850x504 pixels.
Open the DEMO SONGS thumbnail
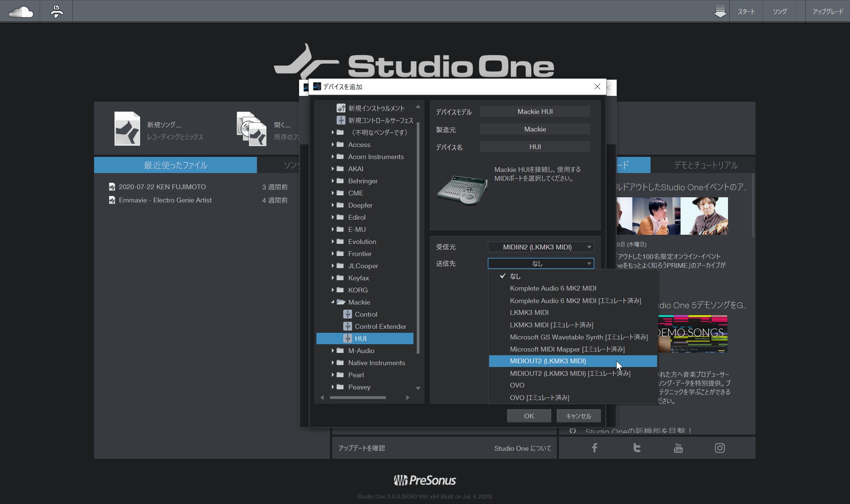coord(692,334)
